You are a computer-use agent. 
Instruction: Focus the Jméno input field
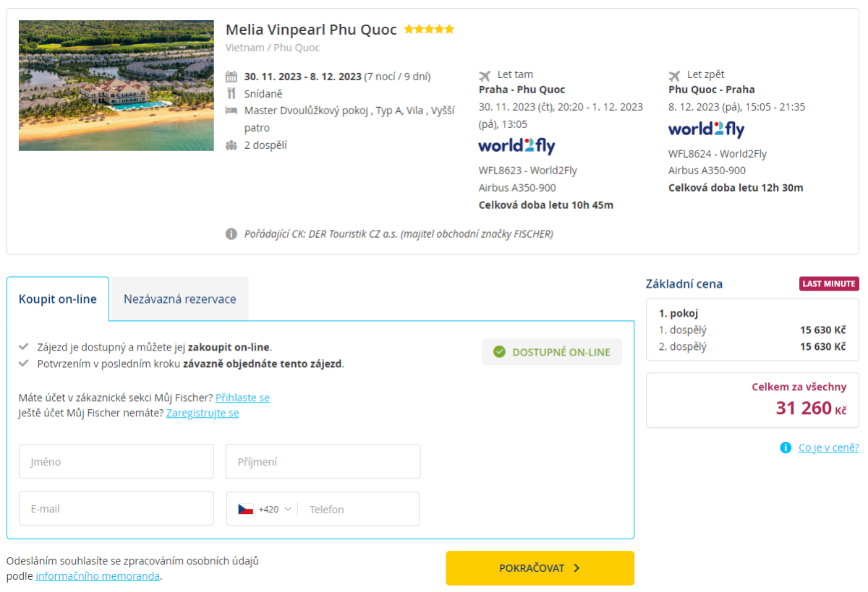pyautogui.click(x=116, y=461)
